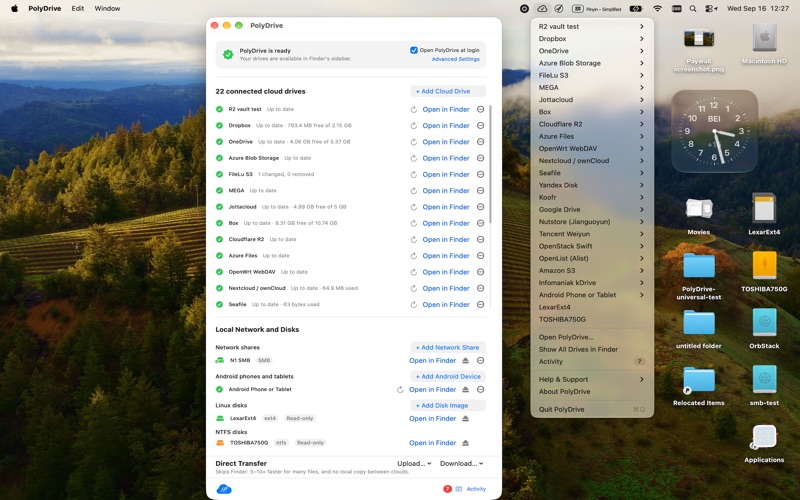Refresh the Seafile drive
Viewport: 800px width, 500px height.
coord(414,305)
